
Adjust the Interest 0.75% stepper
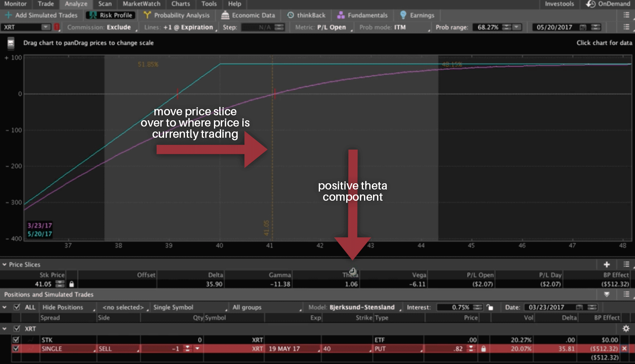(x=477, y=307)
